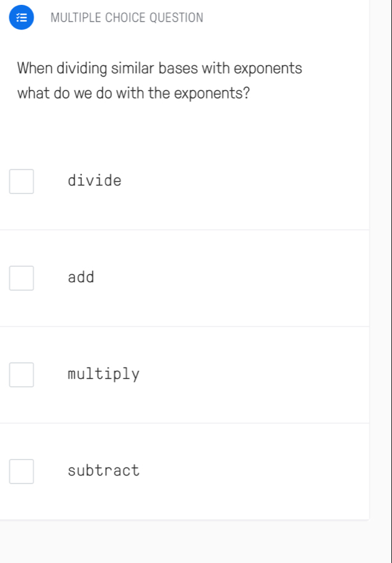Click the word 'MULTIPLE' in the header
This screenshot has height=563, width=392.
pos(76,18)
